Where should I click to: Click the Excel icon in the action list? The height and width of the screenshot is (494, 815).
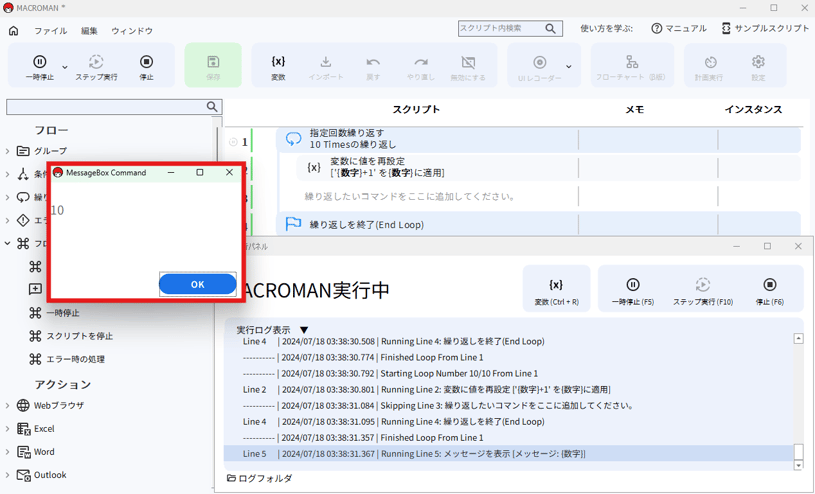(23, 429)
